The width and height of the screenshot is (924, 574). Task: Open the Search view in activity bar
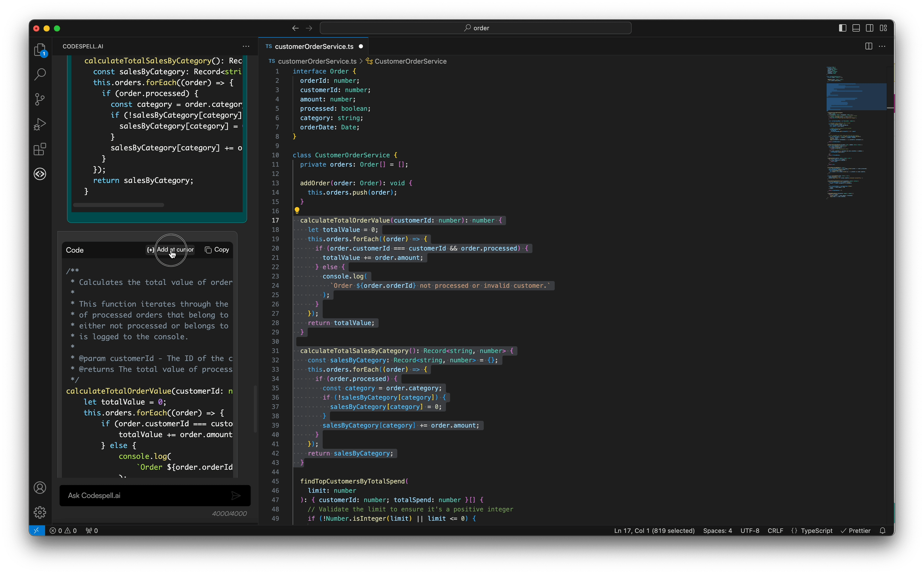pyautogui.click(x=39, y=74)
